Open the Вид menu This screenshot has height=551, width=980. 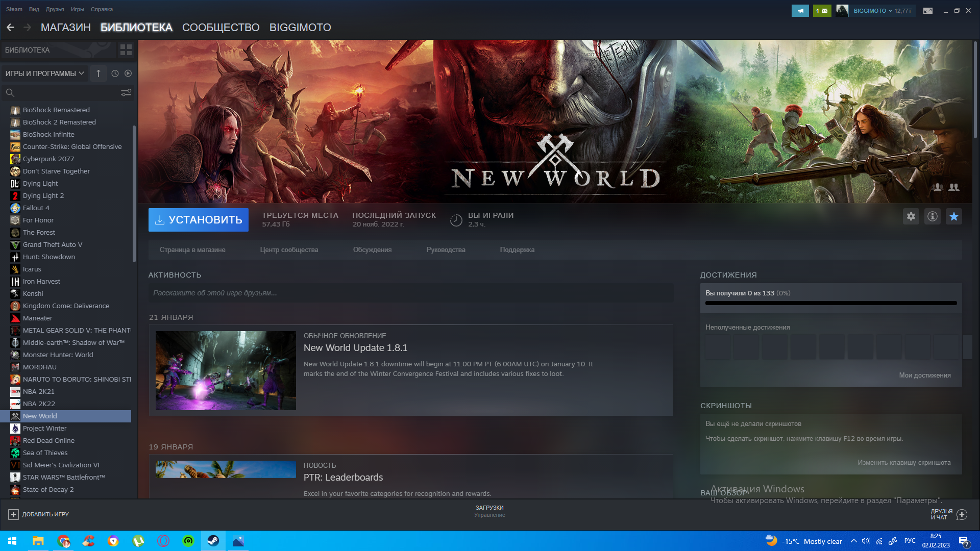[x=34, y=9]
